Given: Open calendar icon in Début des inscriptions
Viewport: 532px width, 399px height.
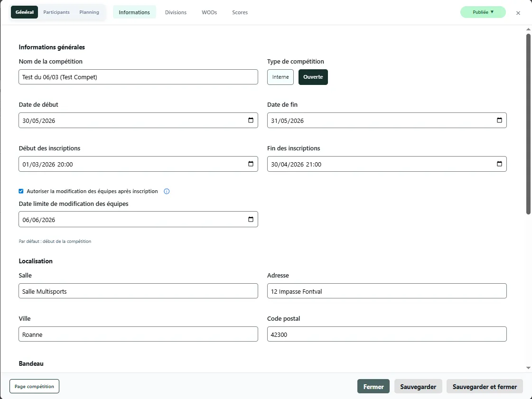Looking at the screenshot, I should click(x=251, y=164).
